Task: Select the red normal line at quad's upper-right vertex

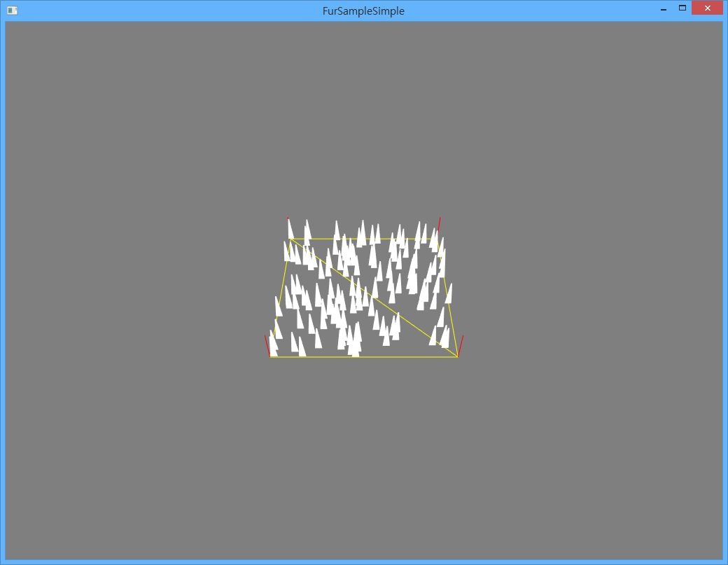Action: click(x=439, y=225)
